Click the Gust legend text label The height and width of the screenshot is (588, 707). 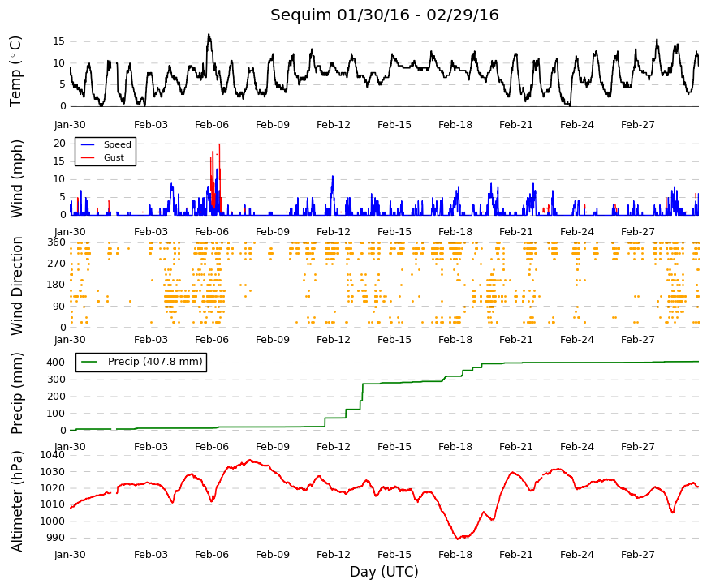tap(114, 157)
